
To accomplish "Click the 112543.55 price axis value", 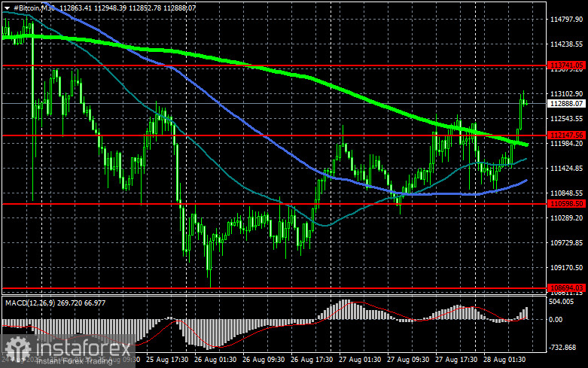I will 566,118.
